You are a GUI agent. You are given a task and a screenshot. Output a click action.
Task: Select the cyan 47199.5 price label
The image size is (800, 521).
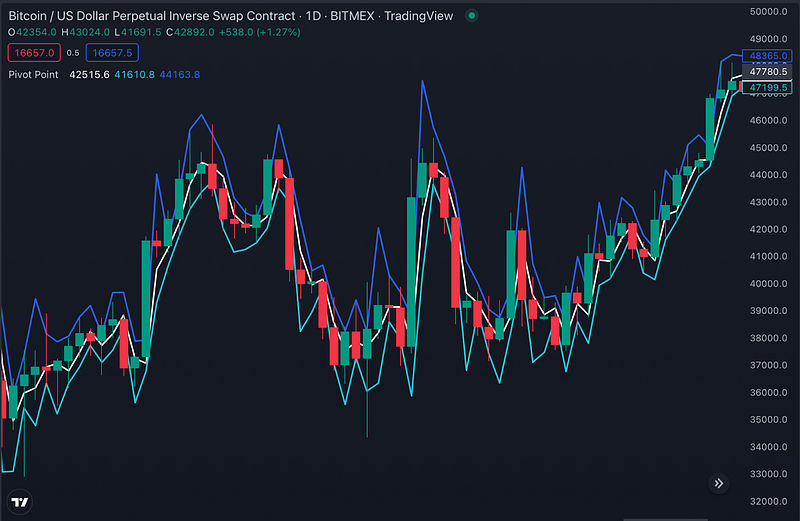pyautogui.click(x=767, y=87)
